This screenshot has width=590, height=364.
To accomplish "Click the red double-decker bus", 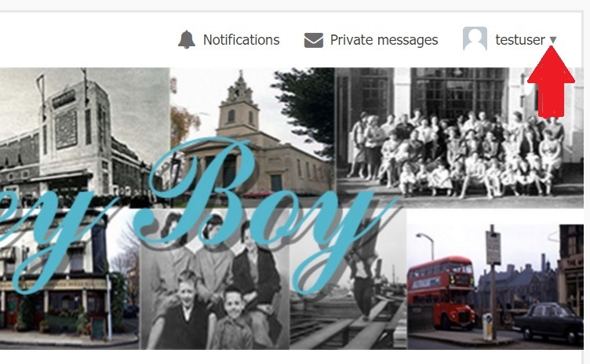I will click(x=441, y=290).
